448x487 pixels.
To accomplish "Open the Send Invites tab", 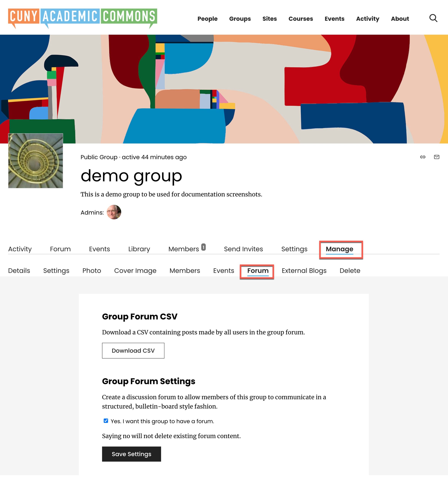I will (x=243, y=249).
